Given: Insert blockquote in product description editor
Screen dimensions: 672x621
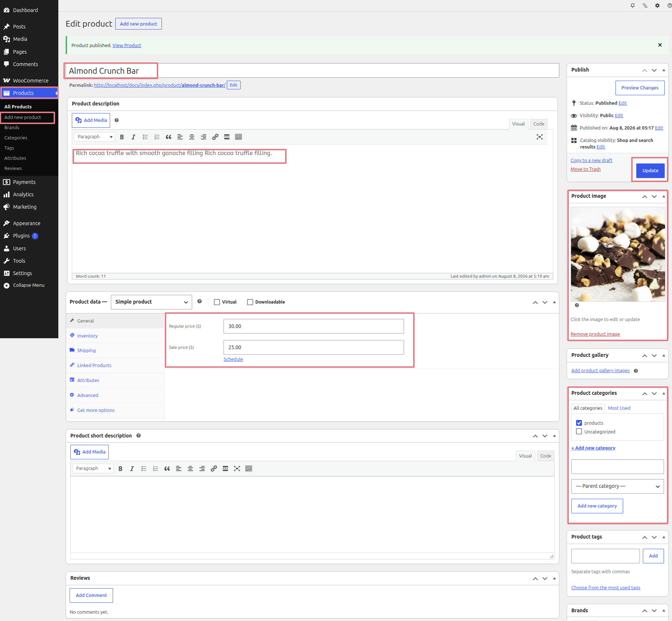Looking at the screenshot, I should (x=168, y=137).
